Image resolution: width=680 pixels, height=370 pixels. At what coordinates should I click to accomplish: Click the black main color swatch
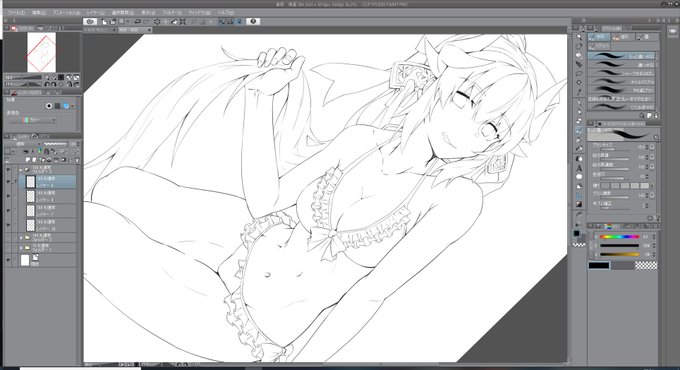coord(598,265)
